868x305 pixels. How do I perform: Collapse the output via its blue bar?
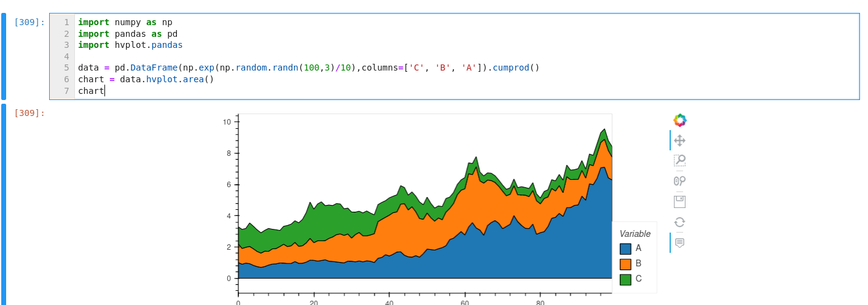[4, 204]
